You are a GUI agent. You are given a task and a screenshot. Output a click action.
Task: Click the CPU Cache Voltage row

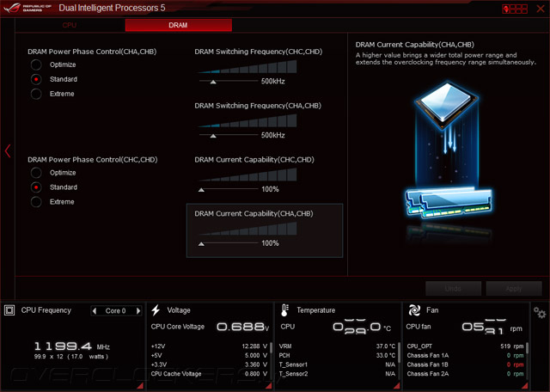[x=209, y=374]
